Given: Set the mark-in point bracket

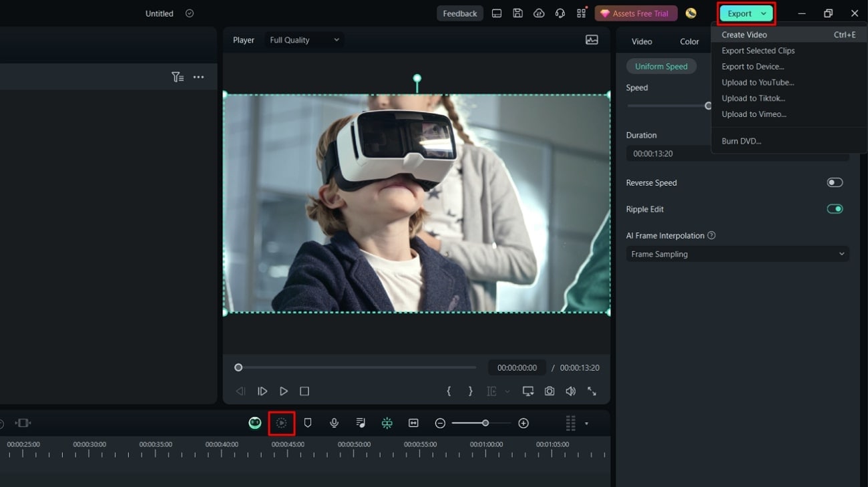Looking at the screenshot, I should (449, 391).
